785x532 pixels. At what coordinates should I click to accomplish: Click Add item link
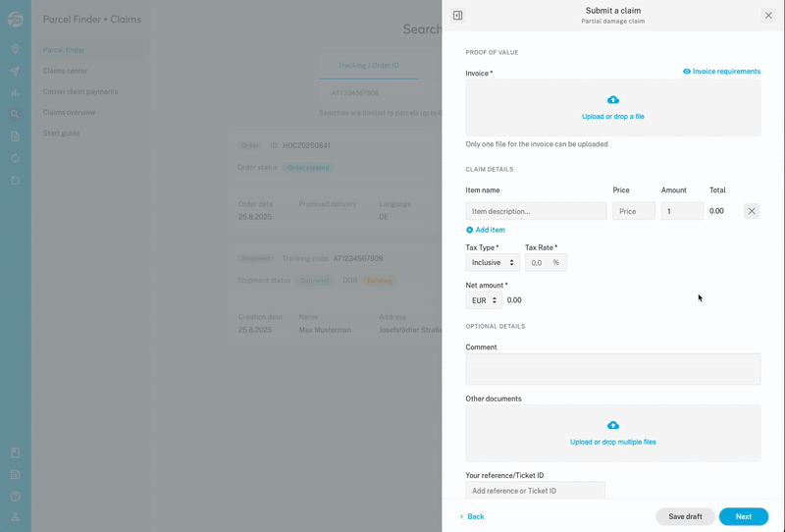click(x=485, y=230)
